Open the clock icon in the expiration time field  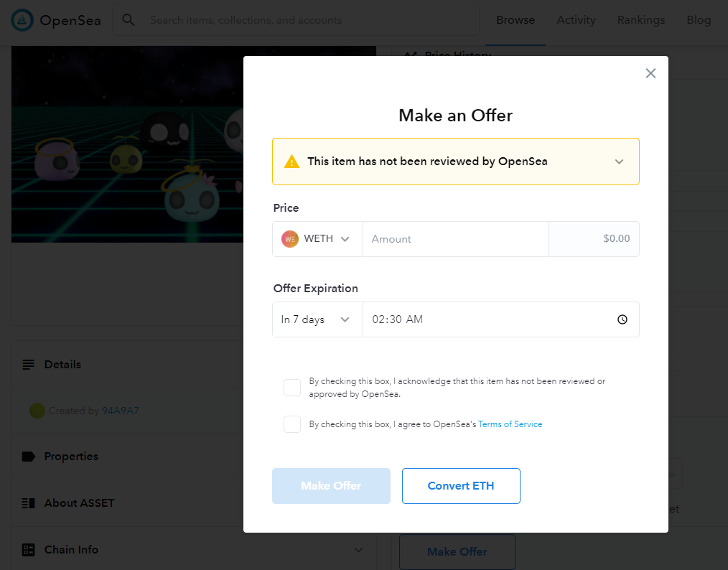tap(622, 319)
